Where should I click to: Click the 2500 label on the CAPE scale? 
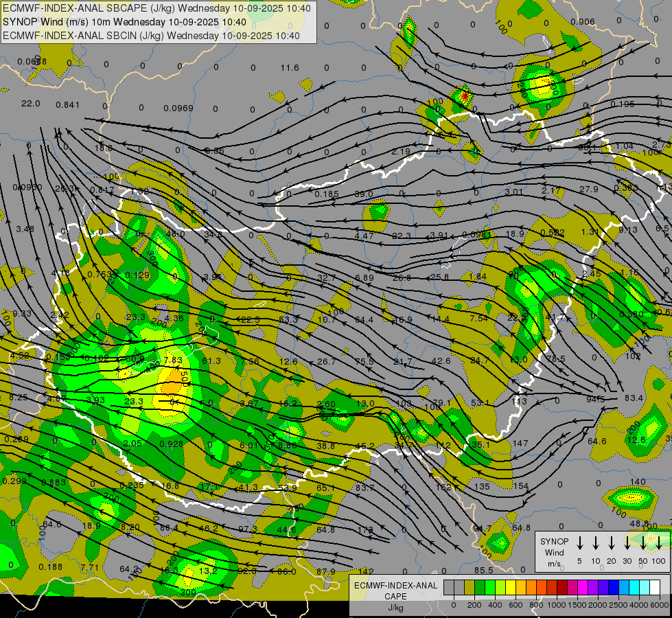[x=618, y=605]
